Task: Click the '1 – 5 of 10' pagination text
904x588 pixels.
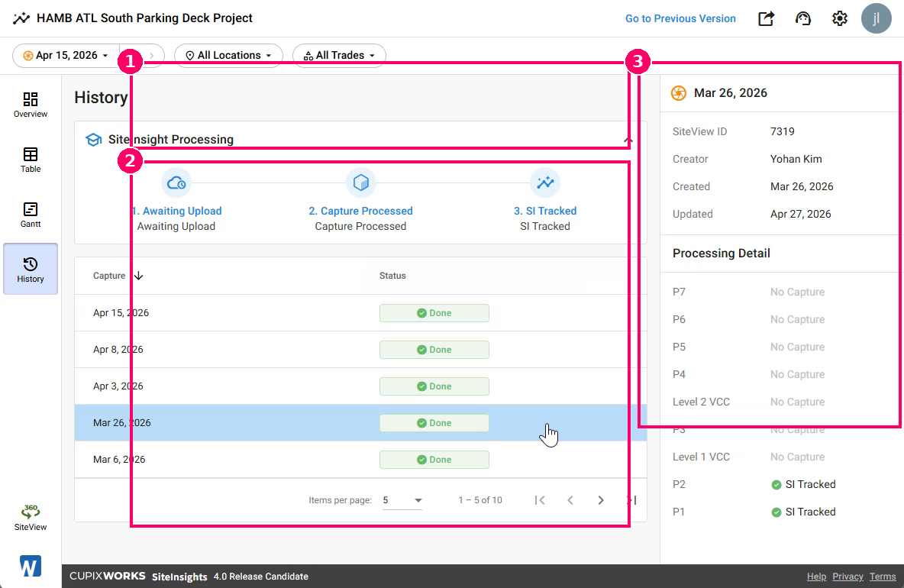Action: 480,500
